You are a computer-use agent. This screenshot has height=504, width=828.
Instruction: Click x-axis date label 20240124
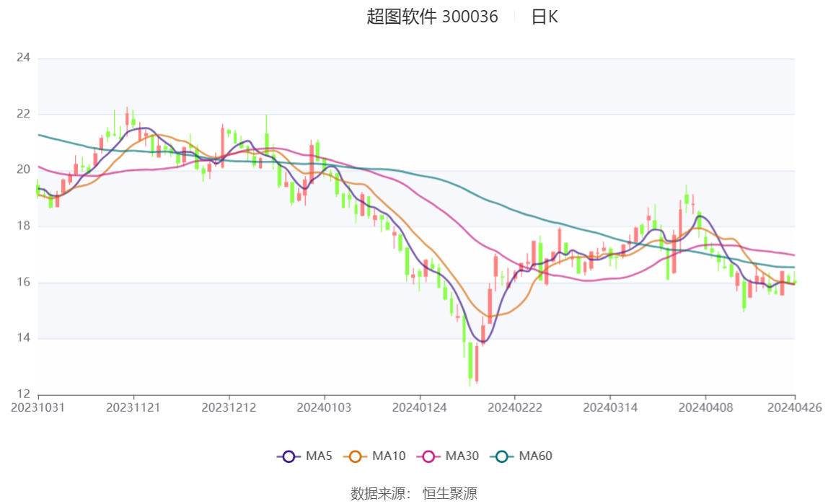pyautogui.click(x=420, y=407)
